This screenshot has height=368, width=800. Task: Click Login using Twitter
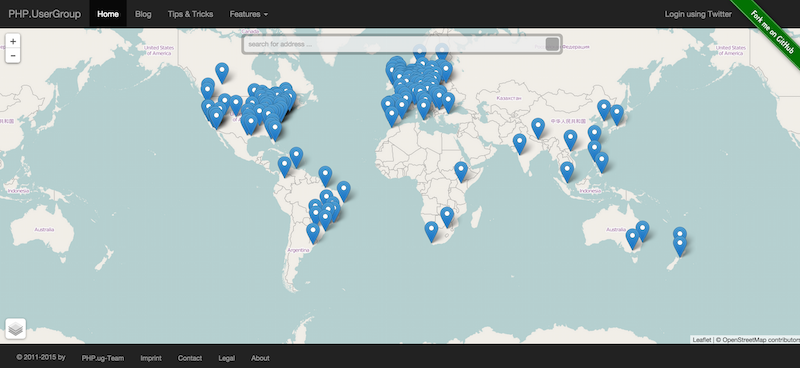[698, 14]
